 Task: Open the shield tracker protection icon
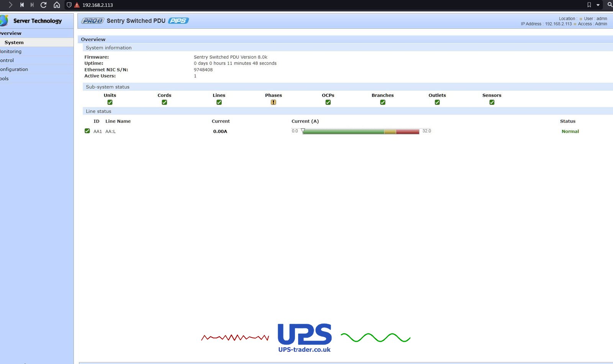pos(69,5)
